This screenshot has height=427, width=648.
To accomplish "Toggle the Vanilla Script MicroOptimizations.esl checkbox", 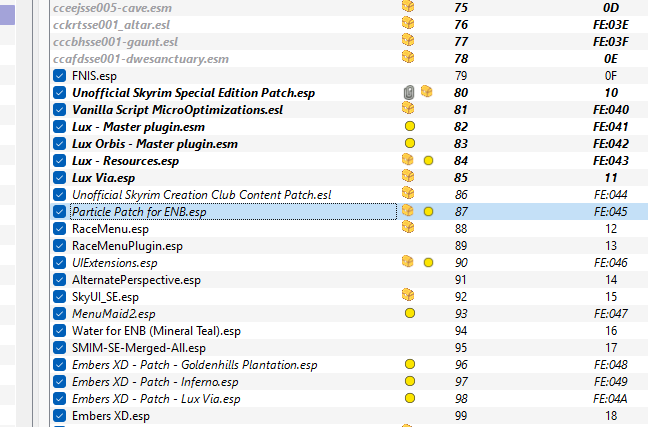I will click(60, 110).
